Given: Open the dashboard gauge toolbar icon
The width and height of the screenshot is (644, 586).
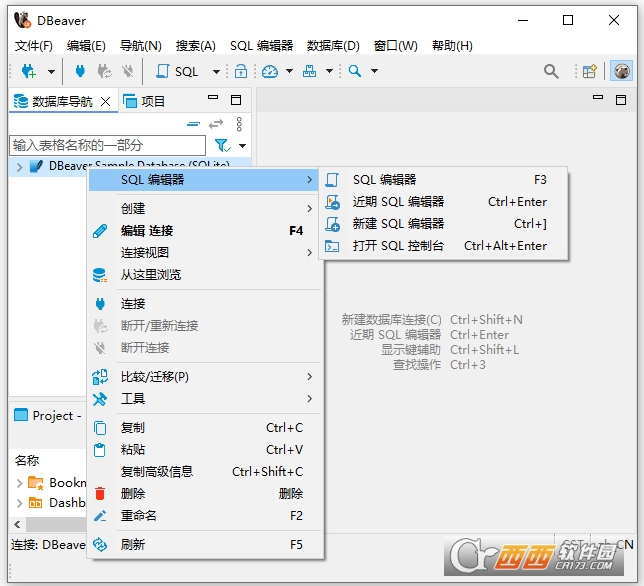Looking at the screenshot, I should 270,71.
